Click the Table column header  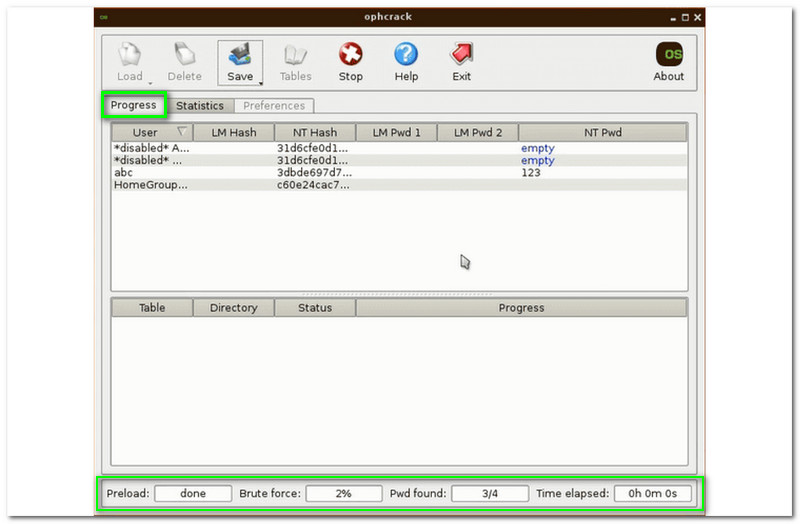[152, 308]
